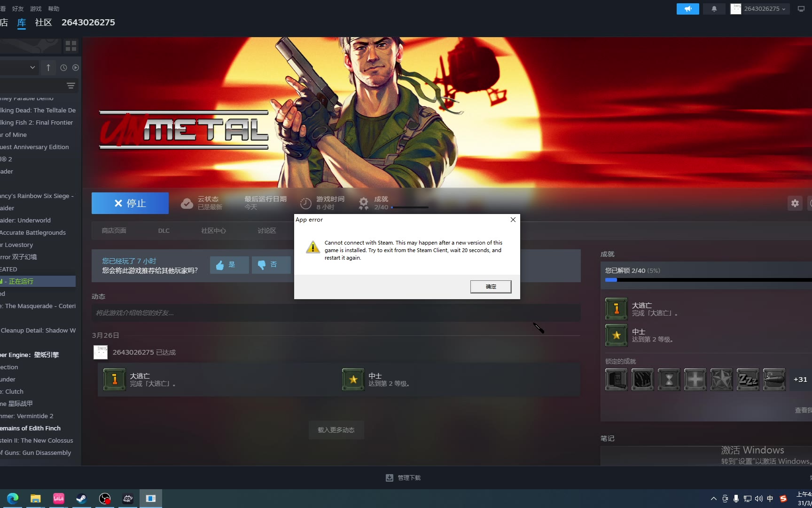The height and width of the screenshot is (508, 812).
Task: Show hidden system tray icons
Action: pos(713,499)
